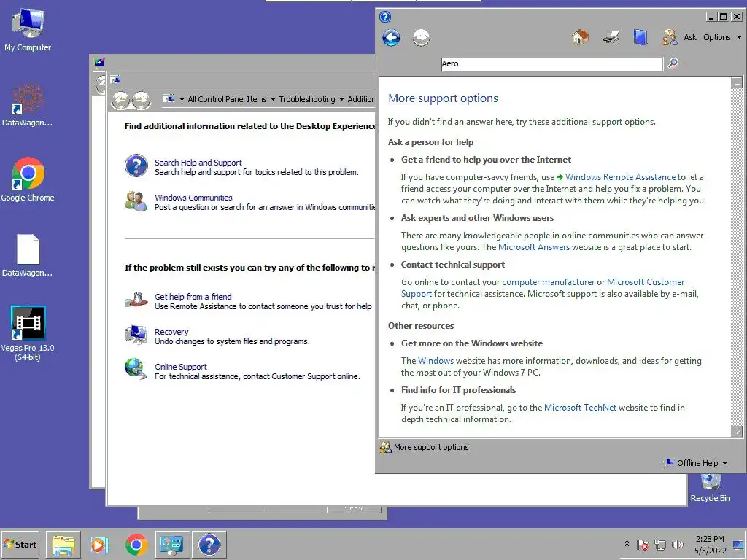Click Control Panel forward navigation arrow
The image size is (747, 560).
click(x=141, y=100)
